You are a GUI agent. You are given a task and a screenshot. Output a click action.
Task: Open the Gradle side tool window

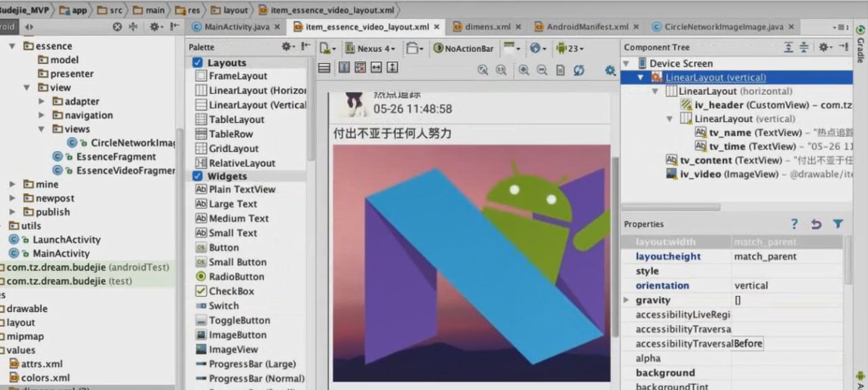pos(861,45)
